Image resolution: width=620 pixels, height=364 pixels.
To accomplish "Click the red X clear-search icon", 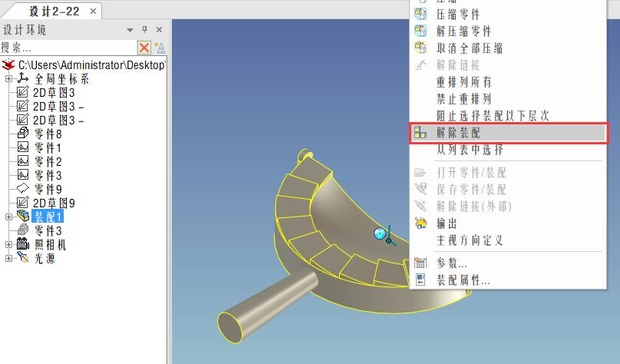I will point(144,48).
